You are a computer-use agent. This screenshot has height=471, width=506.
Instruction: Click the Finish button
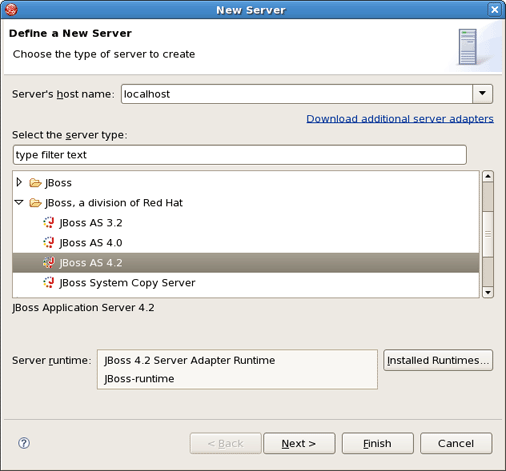pyautogui.click(x=378, y=443)
